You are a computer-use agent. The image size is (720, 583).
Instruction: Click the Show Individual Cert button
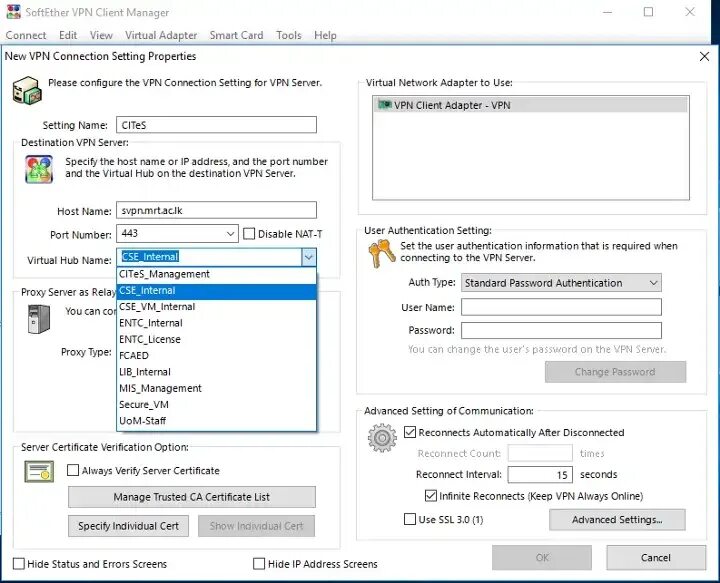click(256, 526)
